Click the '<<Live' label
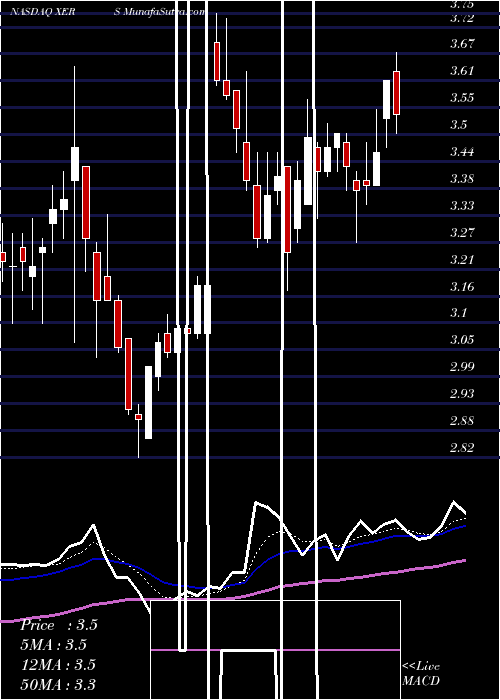The height and width of the screenshot is (700, 500). coord(421,667)
